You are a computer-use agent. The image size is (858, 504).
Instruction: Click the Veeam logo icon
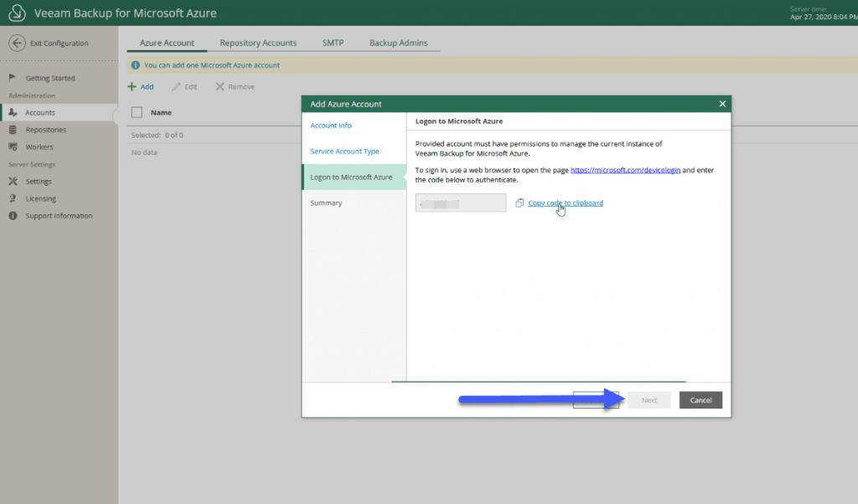(17, 13)
